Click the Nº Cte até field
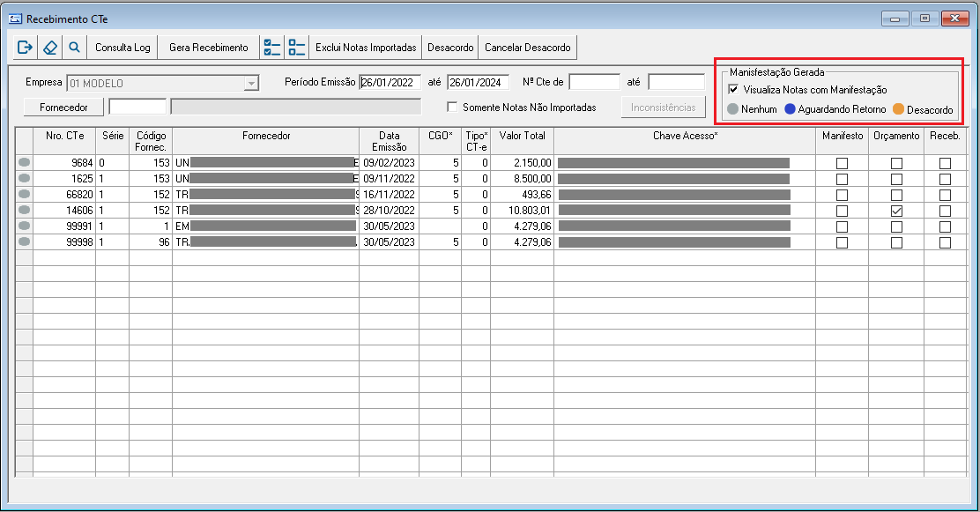 (676, 82)
